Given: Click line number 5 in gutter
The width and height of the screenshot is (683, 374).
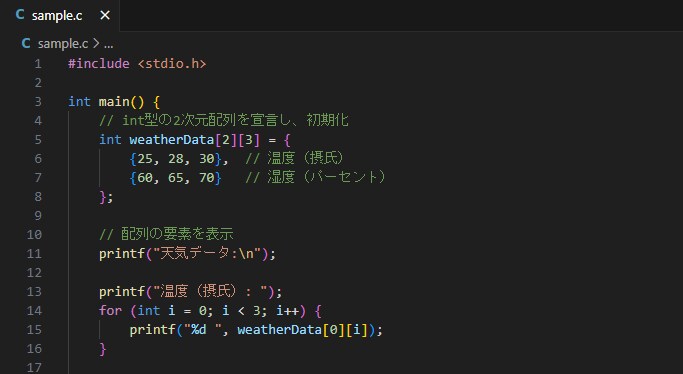Looking at the screenshot, I should (x=38, y=140).
